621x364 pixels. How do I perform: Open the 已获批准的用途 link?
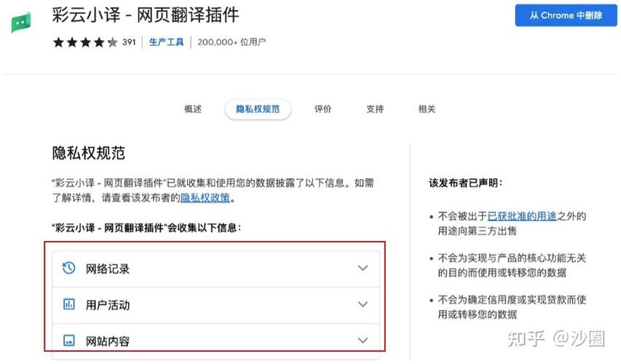tap(522, 216)
